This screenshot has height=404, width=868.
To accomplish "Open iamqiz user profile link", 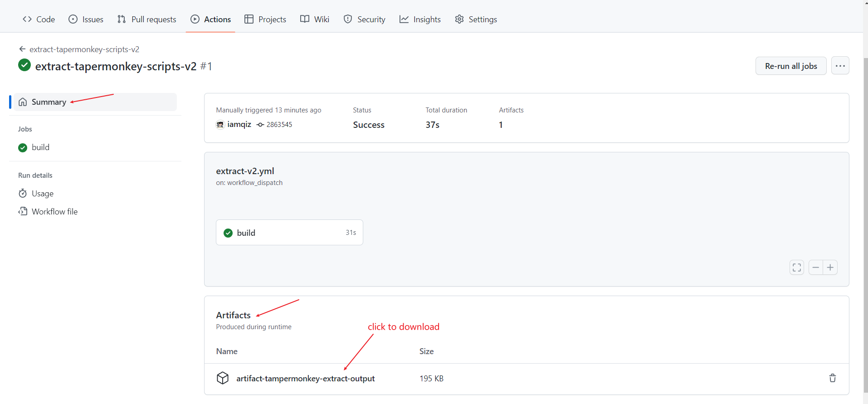I will coord(239,124).
